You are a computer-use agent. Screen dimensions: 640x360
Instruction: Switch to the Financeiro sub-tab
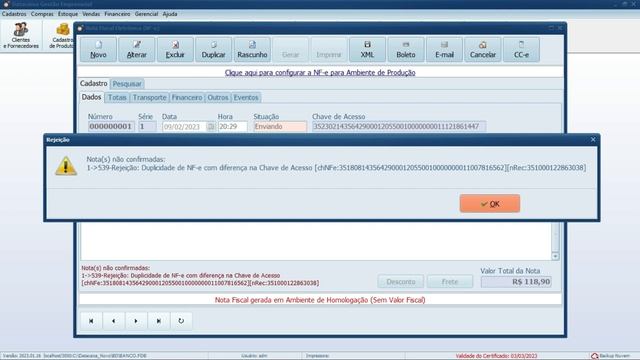click(187, 98)
